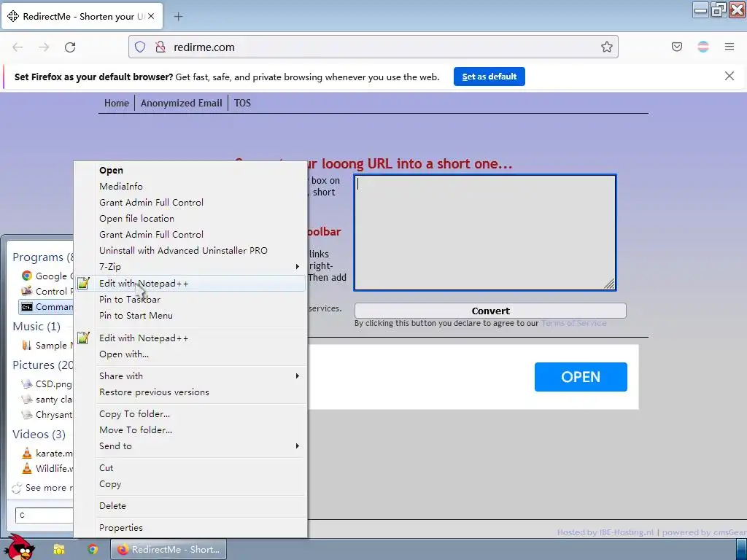Select Cut in the context menu
The height and width of the screenshot is (560, 747).
[107, 468]
